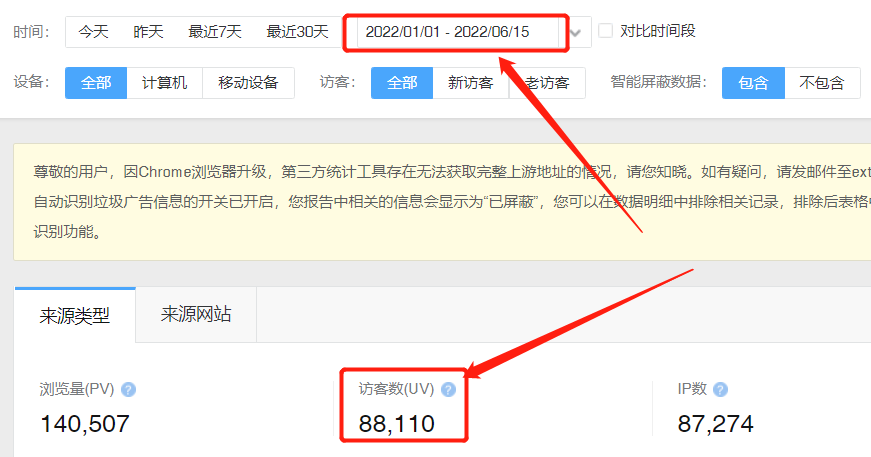
Task: Switch to the 来源类型 tab
Action: (75, 315)
